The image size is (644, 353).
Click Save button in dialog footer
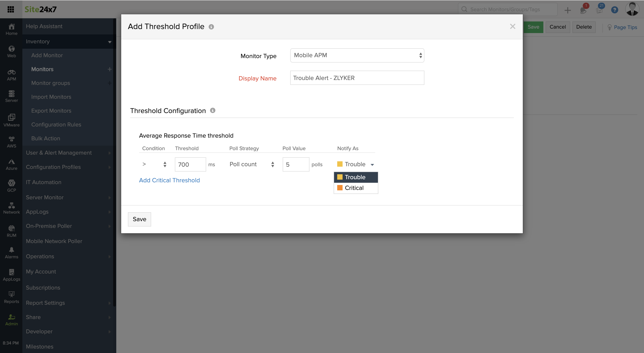click(139, 219)
